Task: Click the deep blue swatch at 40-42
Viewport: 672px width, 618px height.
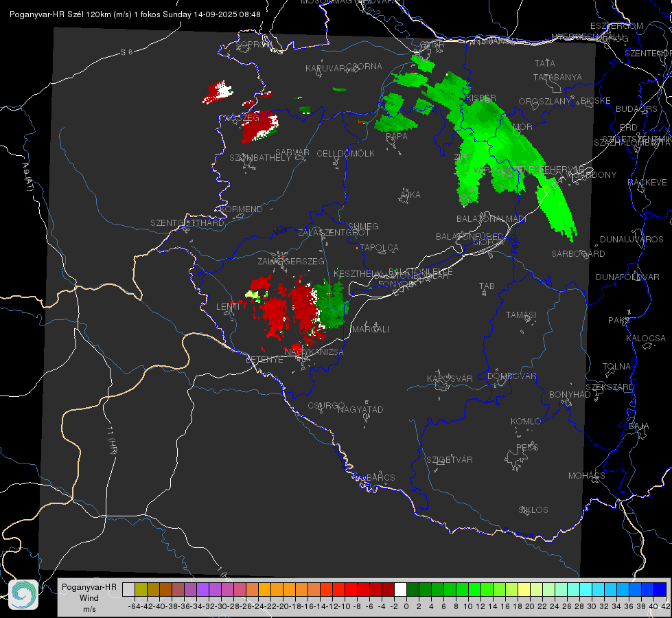Action: pos(660,589)
